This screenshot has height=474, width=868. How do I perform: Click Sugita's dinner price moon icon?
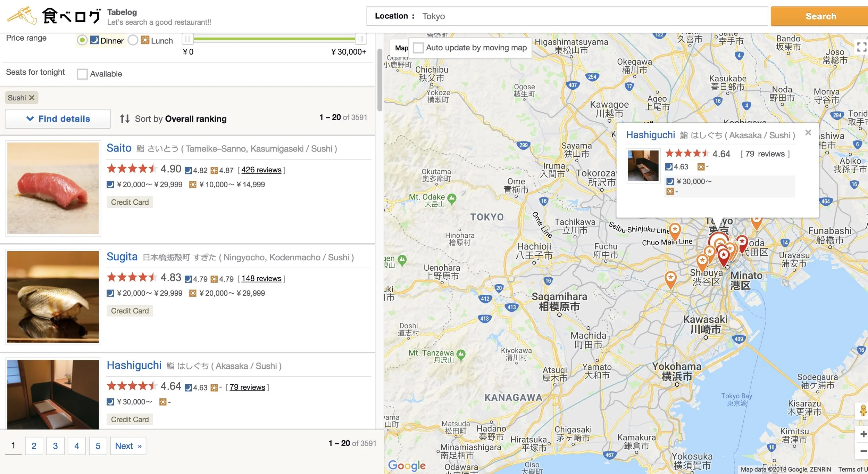coord(110,293)
